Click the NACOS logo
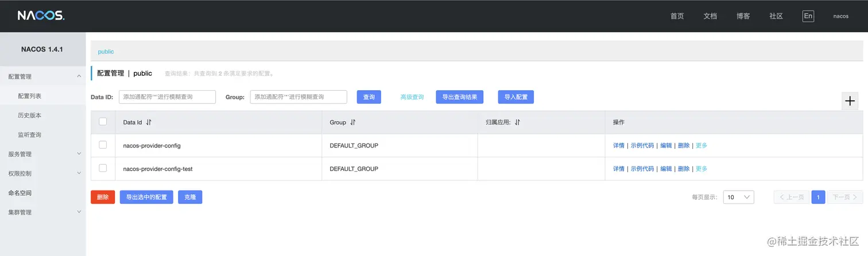Viewport: 868px width, 256px height. coord(41,16)
